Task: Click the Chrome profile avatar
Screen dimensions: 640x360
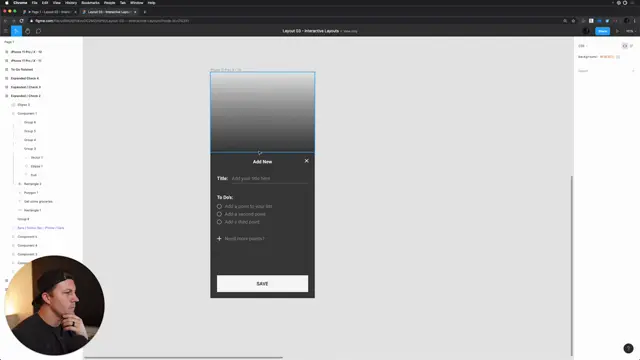Action: (x=627, y=21)
